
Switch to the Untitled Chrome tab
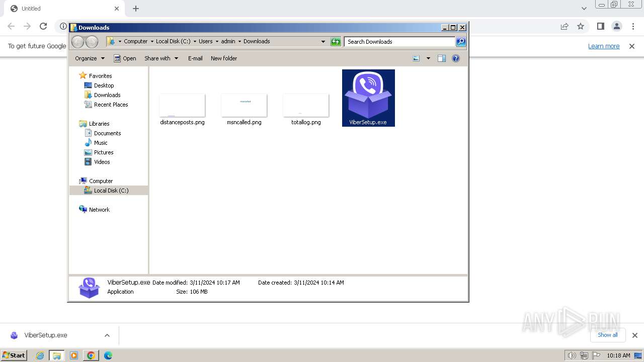[x=63, y=9]
